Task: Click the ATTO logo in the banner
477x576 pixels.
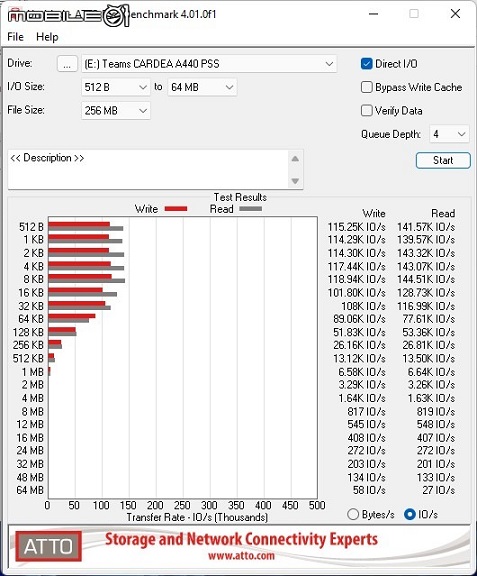Action: (48, 546)
